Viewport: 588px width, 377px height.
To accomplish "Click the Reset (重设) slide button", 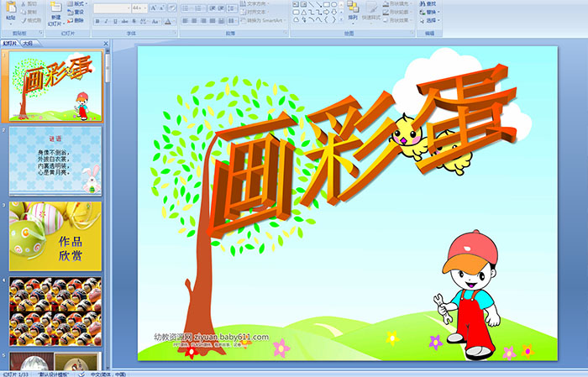I will [x=76, y=12].
